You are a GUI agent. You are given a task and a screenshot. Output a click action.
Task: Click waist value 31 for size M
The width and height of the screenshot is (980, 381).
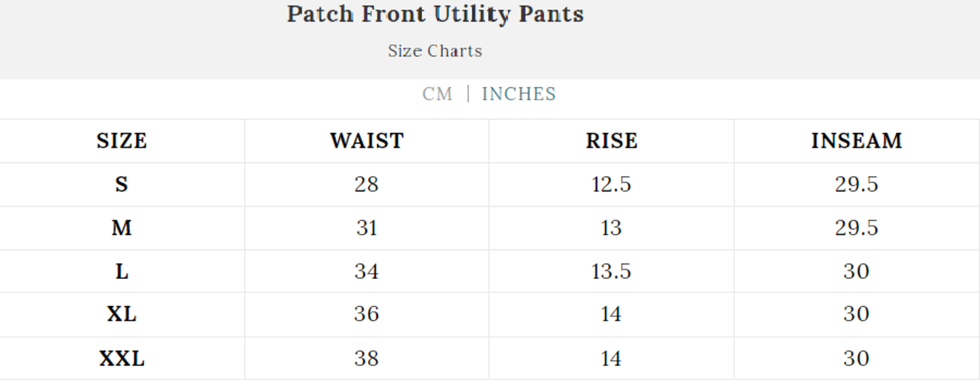[367, 228]
